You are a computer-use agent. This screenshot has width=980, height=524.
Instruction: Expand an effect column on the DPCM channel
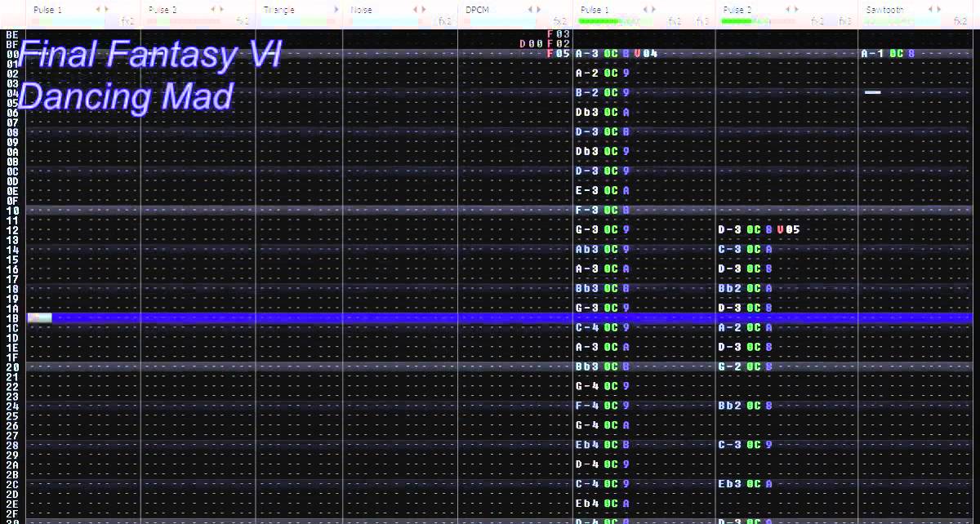coord(539,10)
